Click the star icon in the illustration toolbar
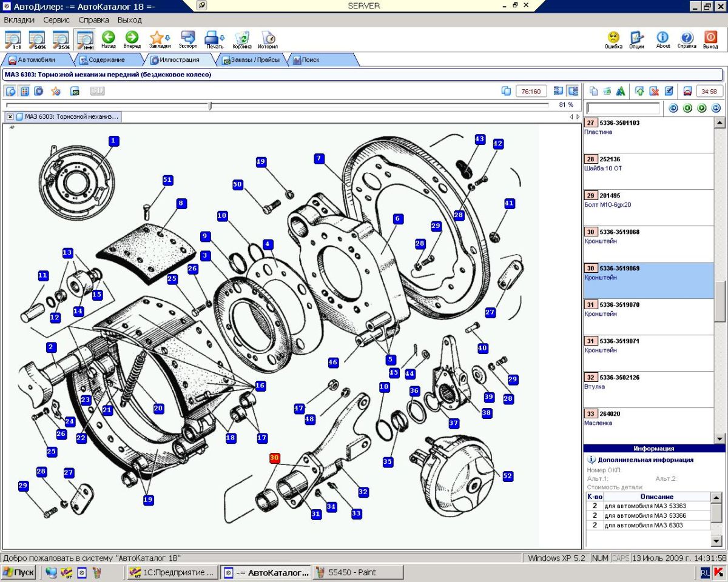 tap(55, 91)
